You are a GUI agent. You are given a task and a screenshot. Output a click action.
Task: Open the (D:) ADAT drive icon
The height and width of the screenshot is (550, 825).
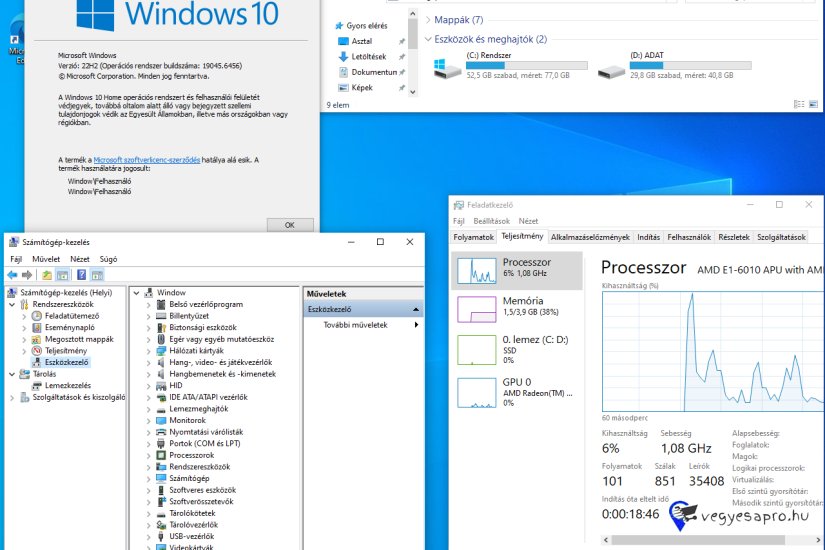[x=610, y=68]
